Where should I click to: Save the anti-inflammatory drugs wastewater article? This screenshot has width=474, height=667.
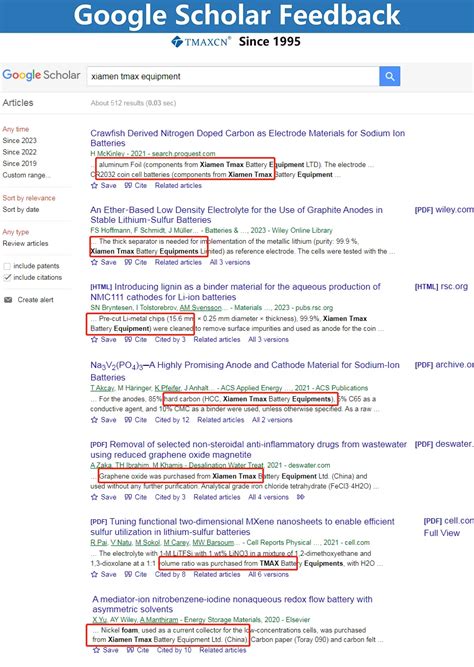coord(103,497)
